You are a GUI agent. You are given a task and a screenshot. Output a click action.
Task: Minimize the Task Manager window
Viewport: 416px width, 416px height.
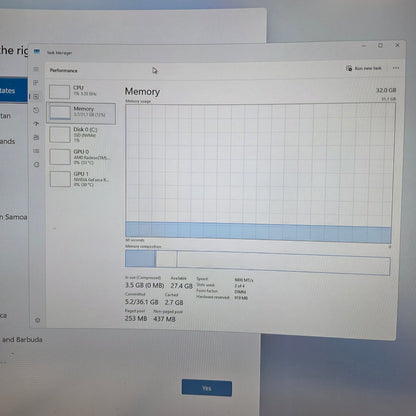pos(364,45)
